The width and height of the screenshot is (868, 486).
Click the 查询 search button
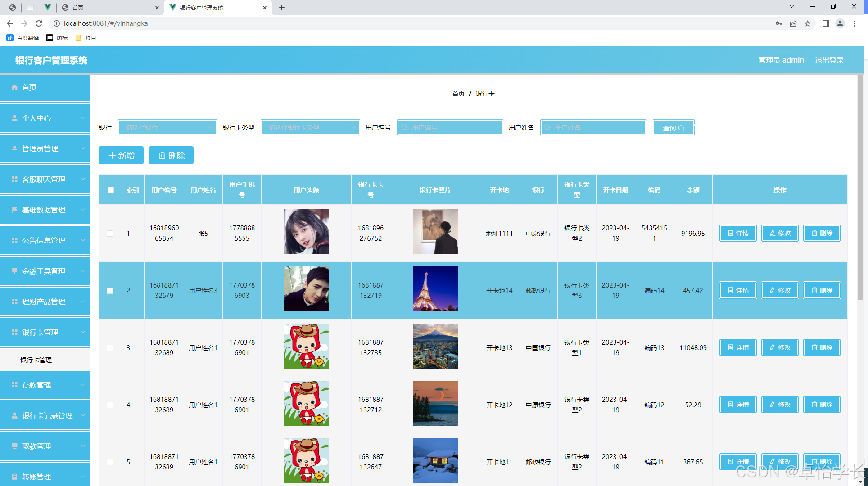coord(674,128)
